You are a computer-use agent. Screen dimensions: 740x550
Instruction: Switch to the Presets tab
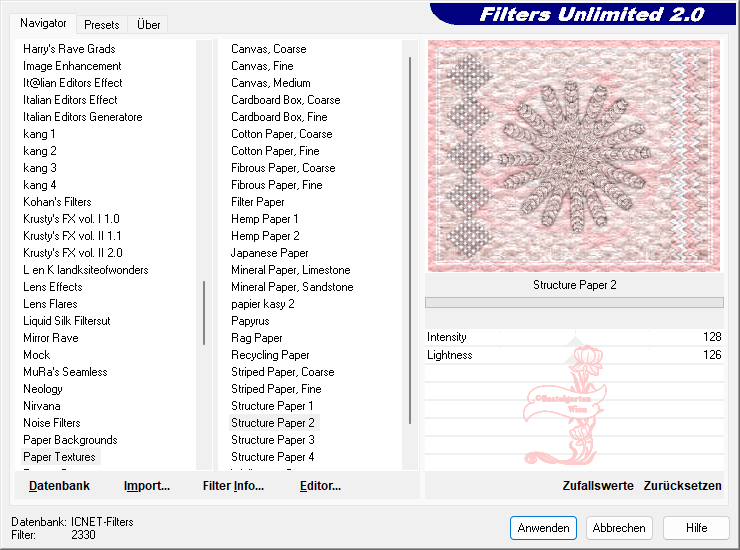pos(101,24)
